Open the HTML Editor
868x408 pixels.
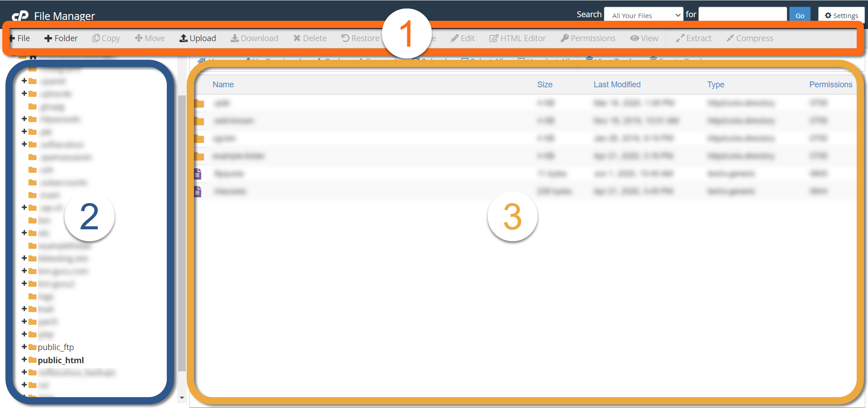point(517,38)
